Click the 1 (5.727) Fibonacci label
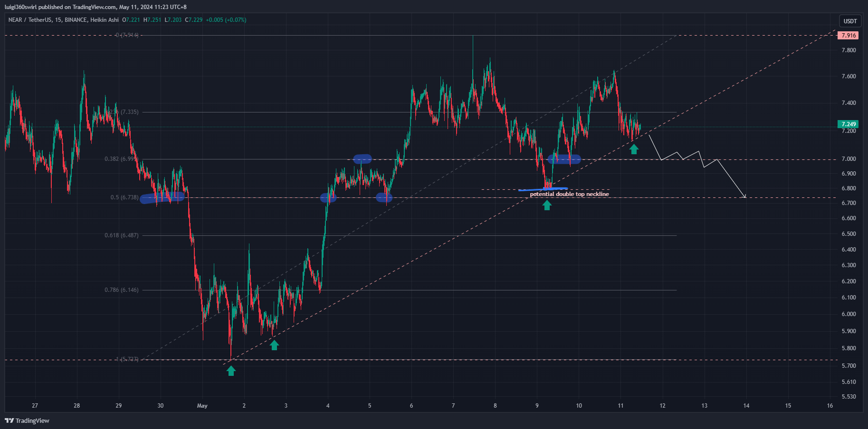The image size is (868, 429). (x=127, y=359)
